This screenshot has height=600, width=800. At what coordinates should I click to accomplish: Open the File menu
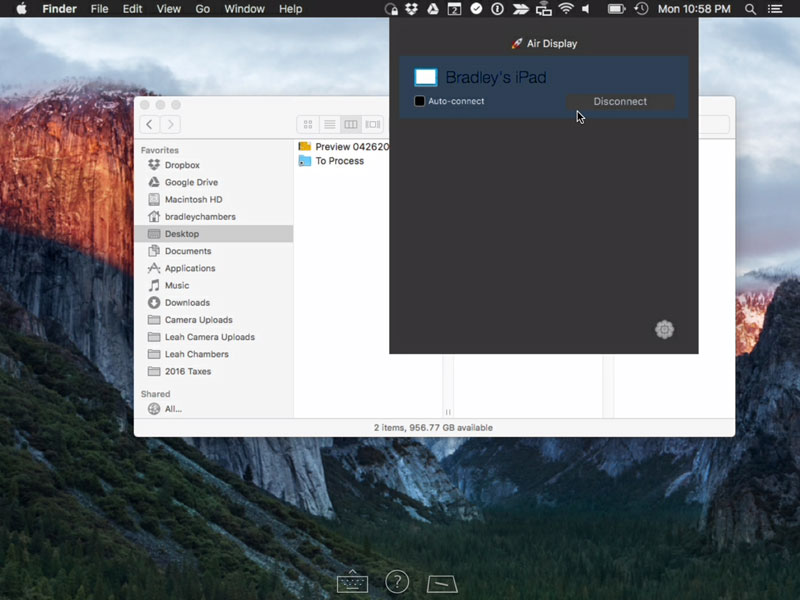tap(99, 9)
